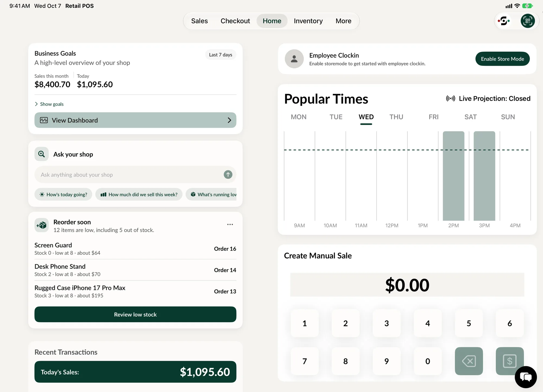Open the Last 7 days range selector

coord(220,55)
